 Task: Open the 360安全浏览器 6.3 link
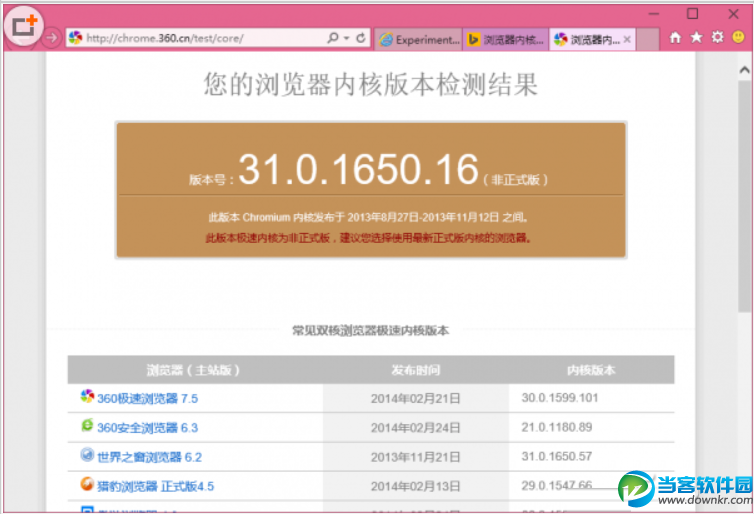[147, 428]
